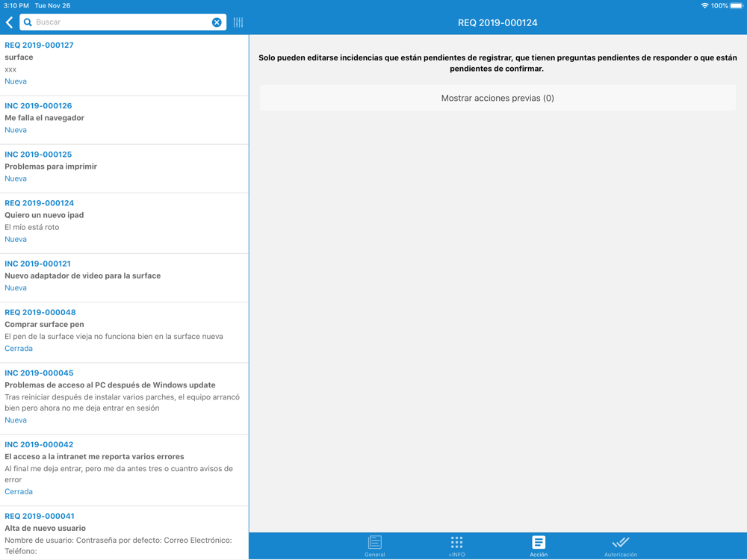Image resolution: width=747 pixels, height=560 pixels.
Task: Open the Autorización tab
Action: tap(621, 546)
